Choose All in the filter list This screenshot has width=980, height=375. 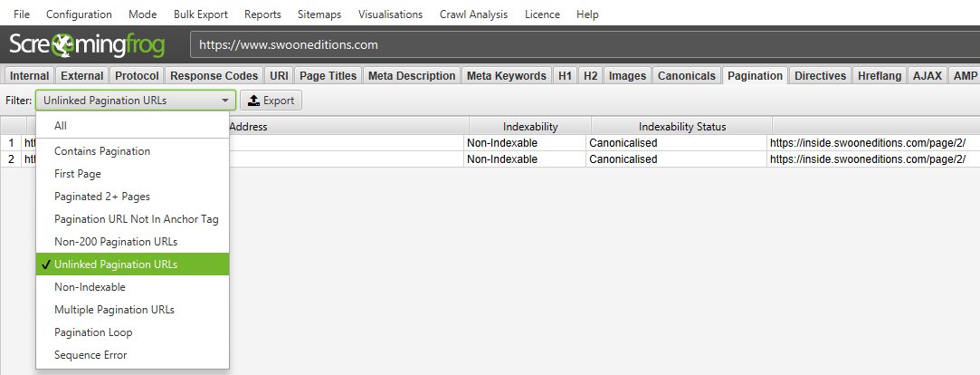click(132, 126)
